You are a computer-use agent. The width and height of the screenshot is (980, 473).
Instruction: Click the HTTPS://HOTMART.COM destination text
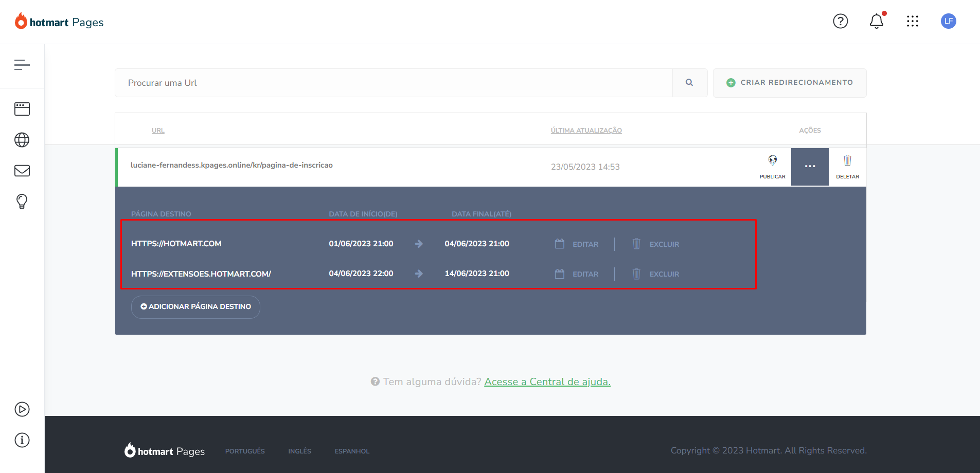point(176,244)
